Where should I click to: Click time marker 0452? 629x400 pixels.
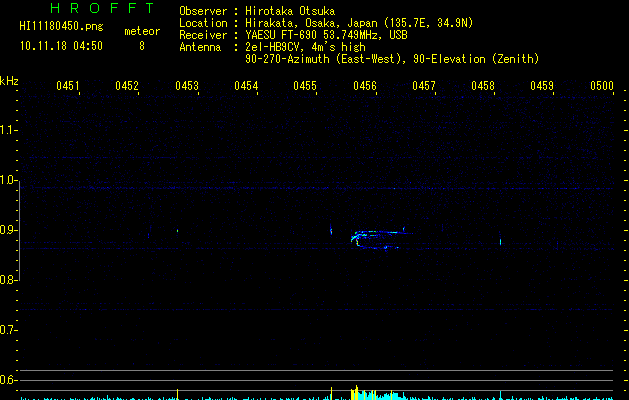[x=127, y=86]
